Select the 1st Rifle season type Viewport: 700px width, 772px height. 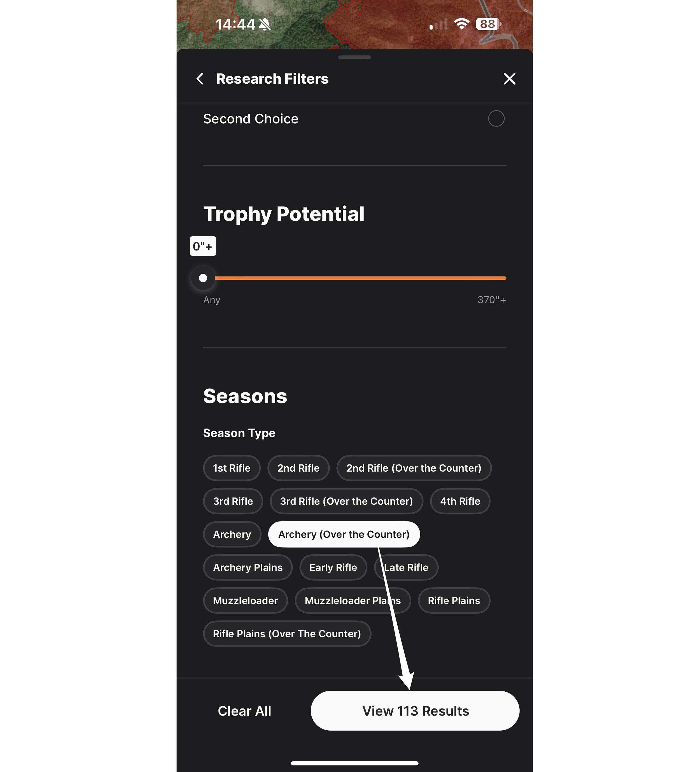[231, 468]
